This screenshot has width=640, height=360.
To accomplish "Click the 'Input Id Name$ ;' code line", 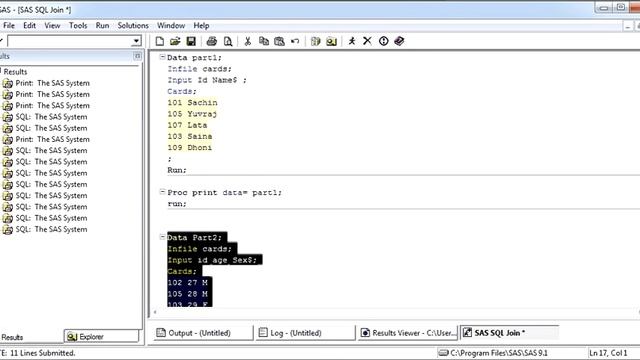I will pyautogui.click(x=207, y=80).
